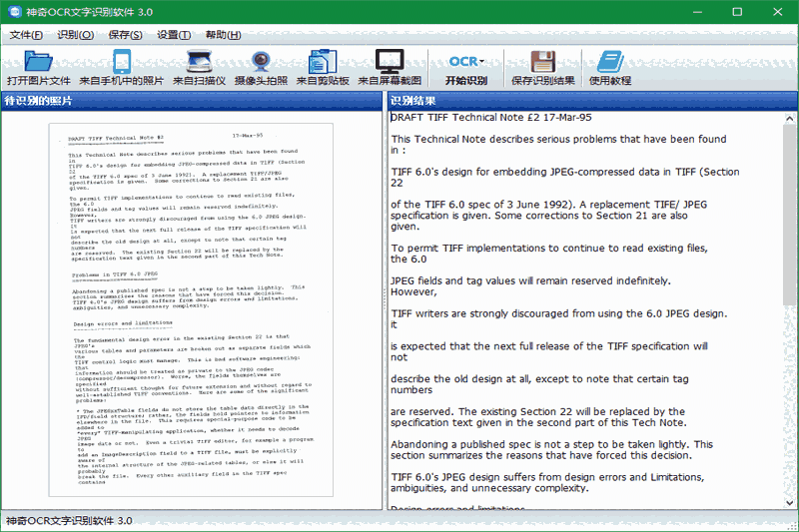Click text 'TIFF 6.0's design for embedding JPEG-compressed'
This screenshot has width=799, height=532.
pyautogui.click(x=565, y=172)
